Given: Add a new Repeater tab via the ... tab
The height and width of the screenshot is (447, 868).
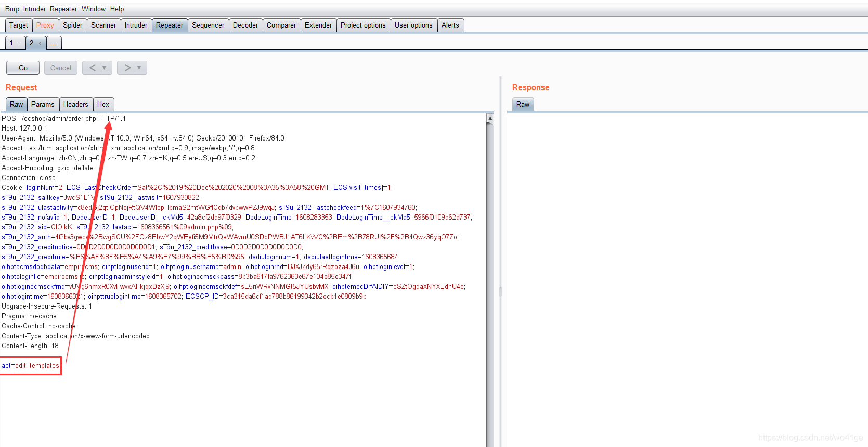Looking at the screenshot, I should pos(54,43).
